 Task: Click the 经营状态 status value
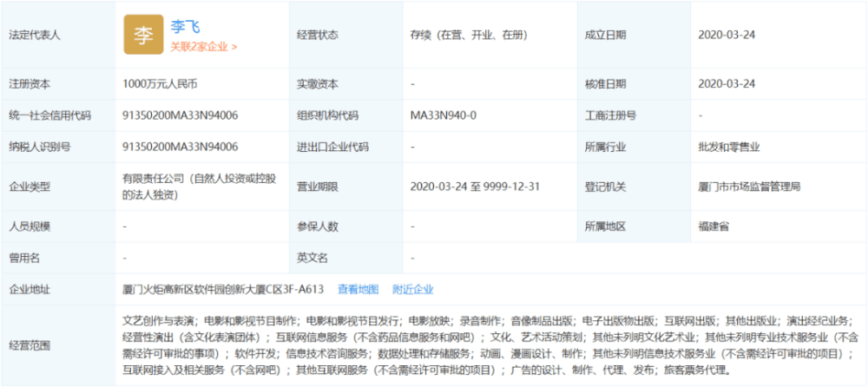point(469,35)
